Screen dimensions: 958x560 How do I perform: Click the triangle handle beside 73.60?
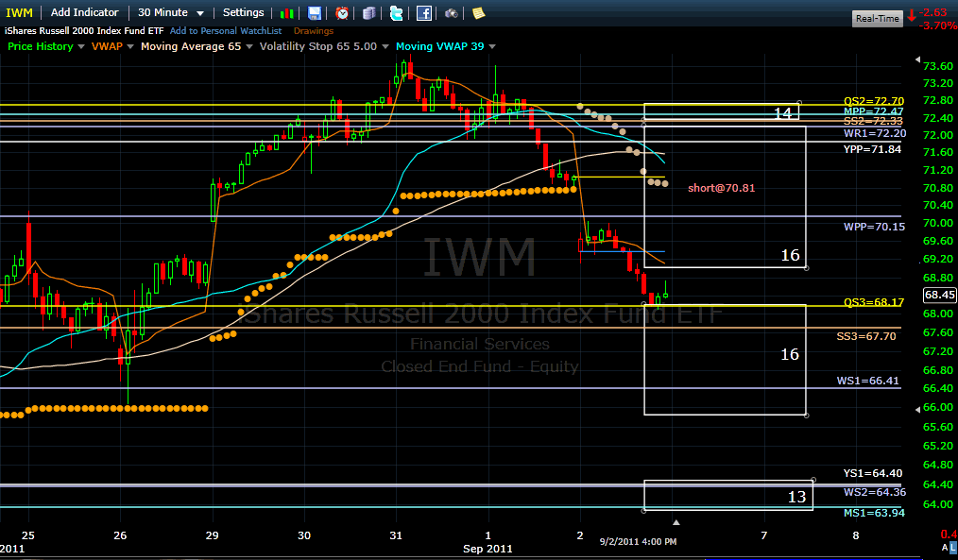point(917,59)
